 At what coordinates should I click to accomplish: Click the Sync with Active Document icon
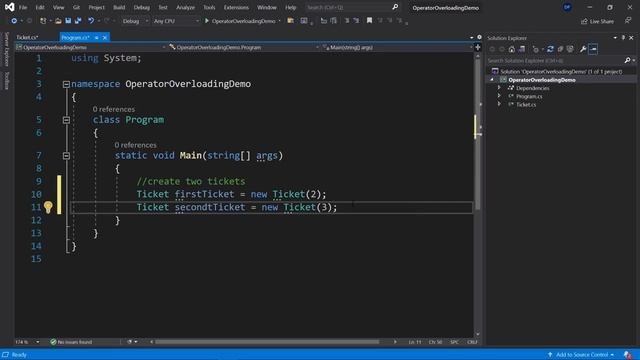(550, 49)
